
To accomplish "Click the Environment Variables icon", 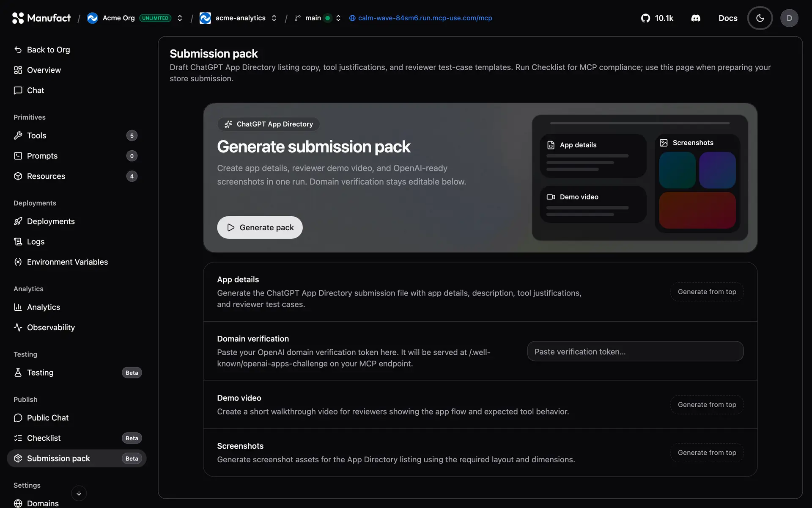I will (x=18, y=262).
